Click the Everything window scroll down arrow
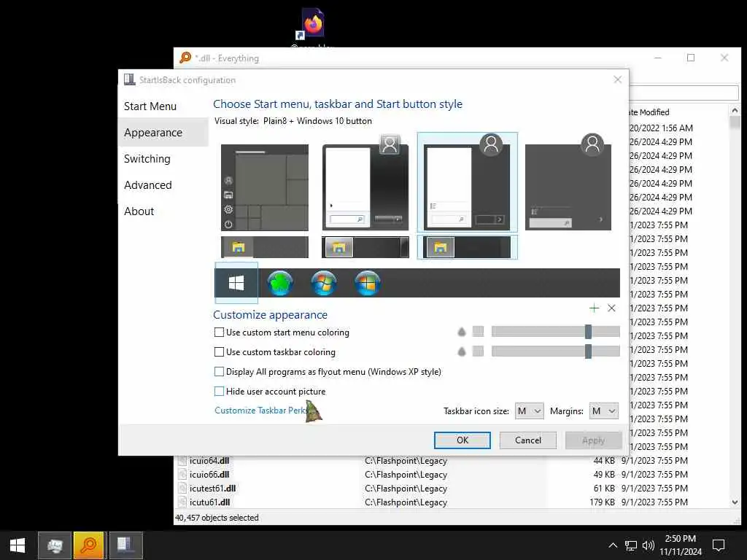747x560 pixels. click(x=735, y=502)
